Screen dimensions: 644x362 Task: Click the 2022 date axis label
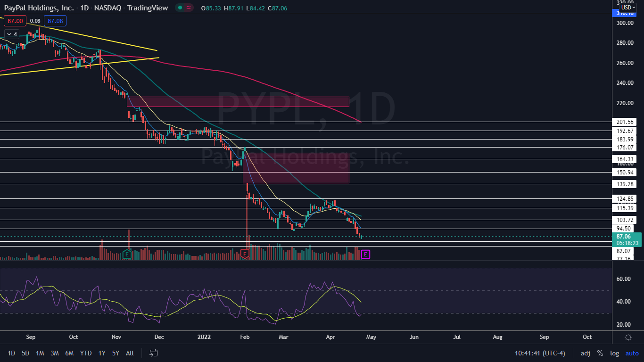pos(204,337)
